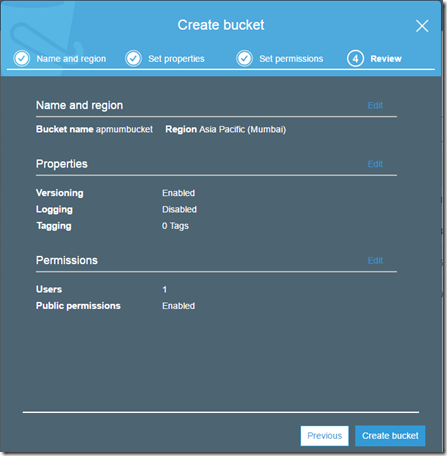The width and height of the screenshot is (447, 456).
Task: Edit the Permissions section
Action: point(375,260)
